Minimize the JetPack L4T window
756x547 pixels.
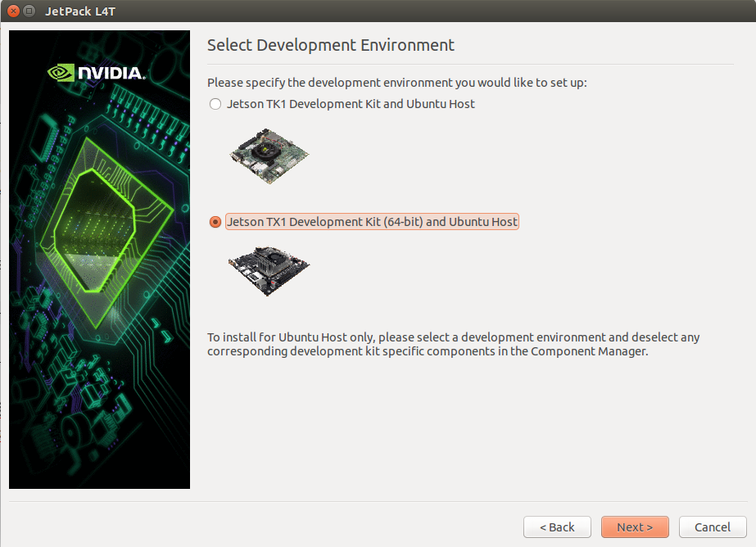tap(29, 11)
